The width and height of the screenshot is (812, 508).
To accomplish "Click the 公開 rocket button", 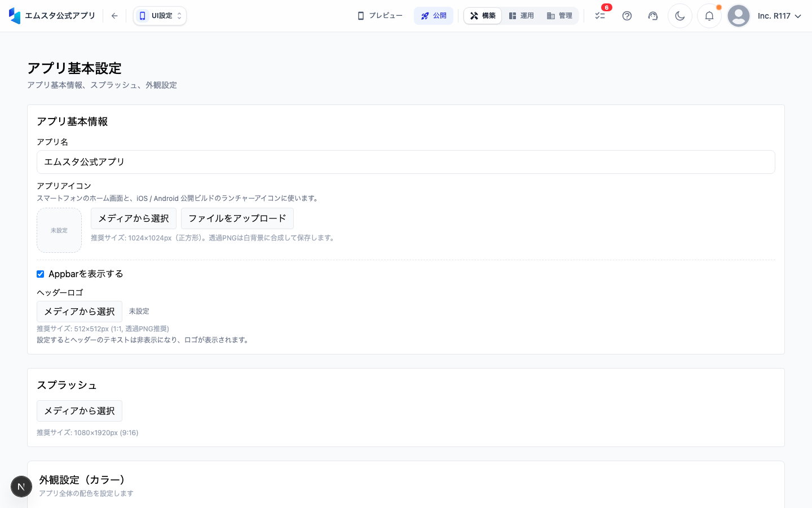I will 434,16.
